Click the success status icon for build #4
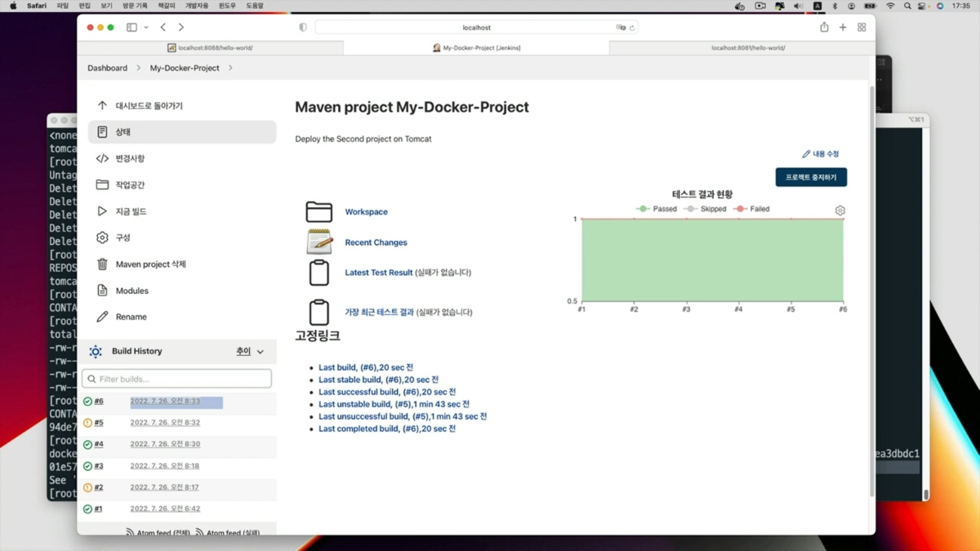 [87, 445]
